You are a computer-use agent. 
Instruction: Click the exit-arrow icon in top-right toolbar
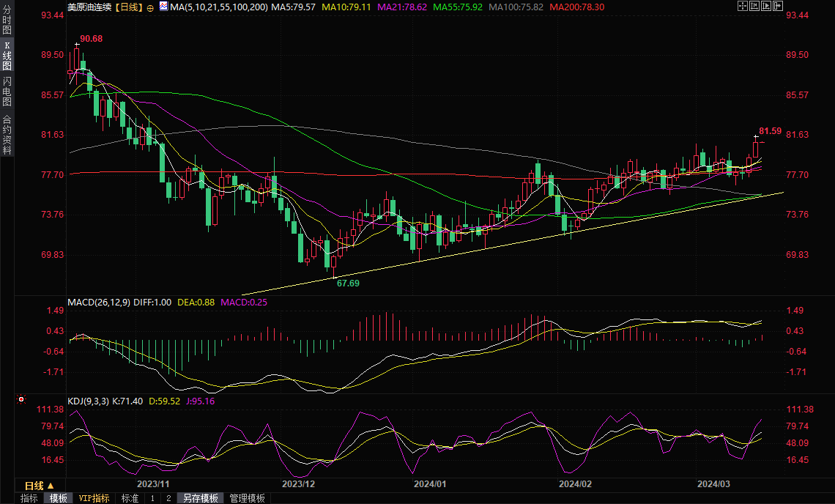[777, 6]
